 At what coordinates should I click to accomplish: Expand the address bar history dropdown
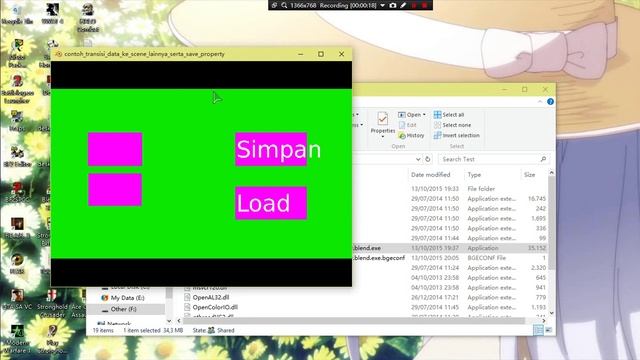(418, 159)
